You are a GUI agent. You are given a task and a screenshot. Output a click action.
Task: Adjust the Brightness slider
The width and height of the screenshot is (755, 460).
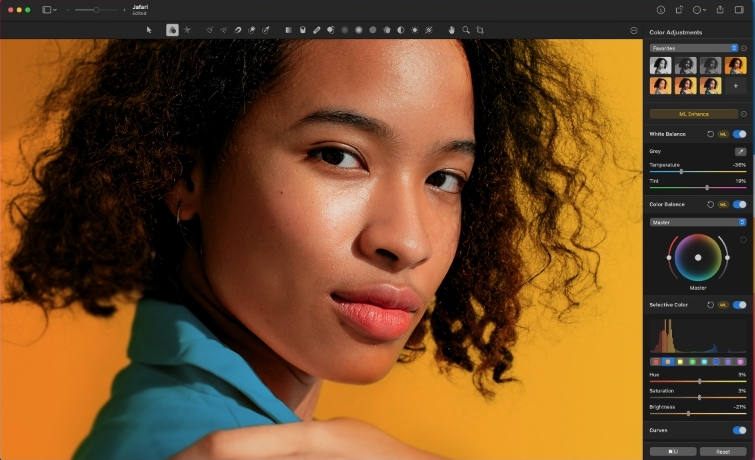(x=698, y=414)
